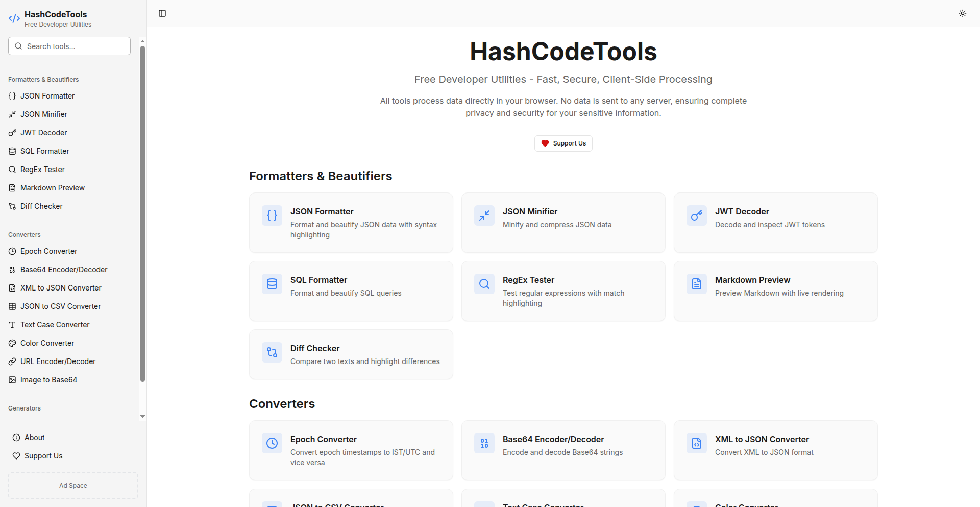
Task: Click the Diff Checker branch icon
Action: point(272,352)
